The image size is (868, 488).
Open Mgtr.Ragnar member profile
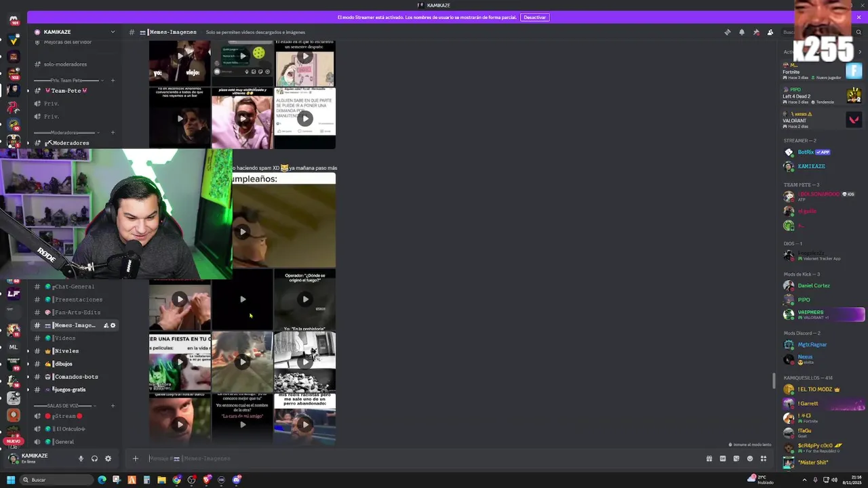pyautogui.click(x=823, y=344)
